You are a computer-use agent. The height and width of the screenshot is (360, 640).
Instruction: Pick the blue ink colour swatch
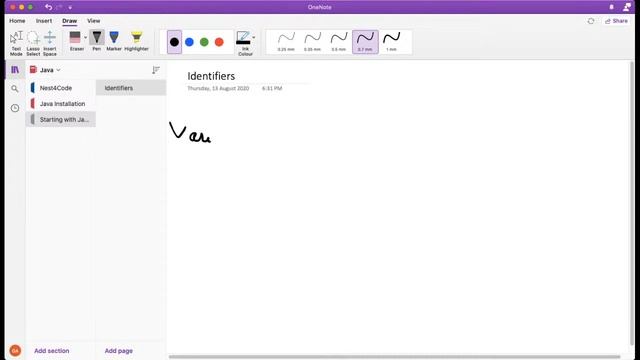click(189, 42)
